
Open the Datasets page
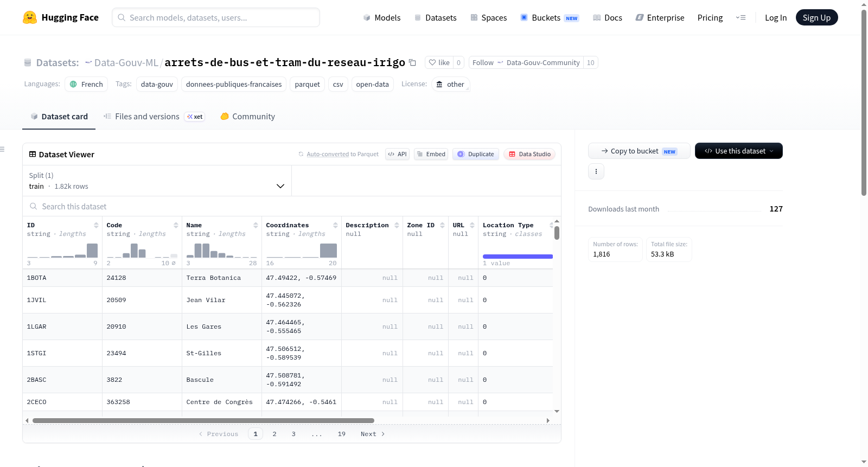pos(436,17)
